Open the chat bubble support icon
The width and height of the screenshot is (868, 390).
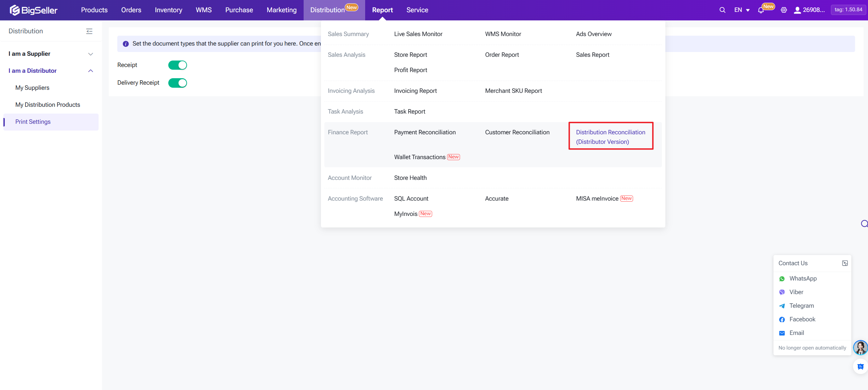[x=860, y=367]
